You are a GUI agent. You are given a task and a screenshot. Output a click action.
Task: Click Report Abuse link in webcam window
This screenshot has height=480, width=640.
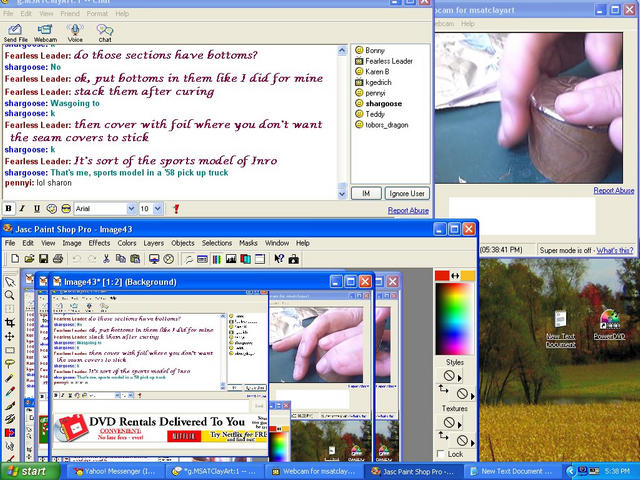coord(614,190)
